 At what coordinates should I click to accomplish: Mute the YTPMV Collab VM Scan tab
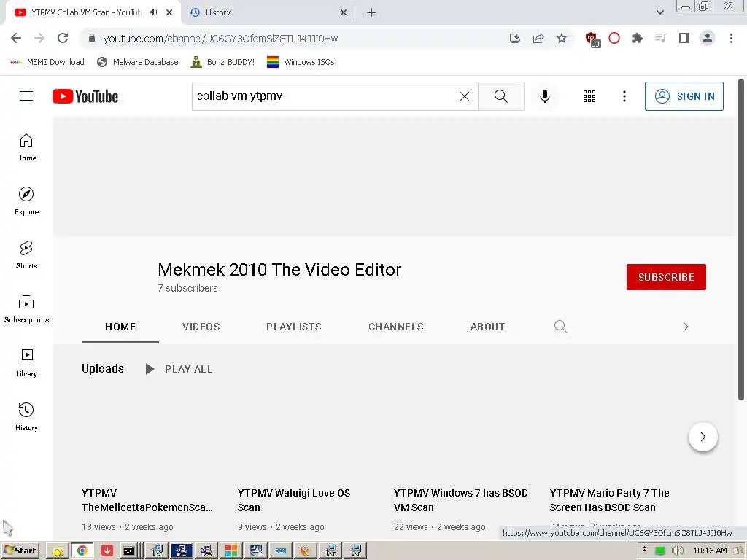[x=153, y=12]
